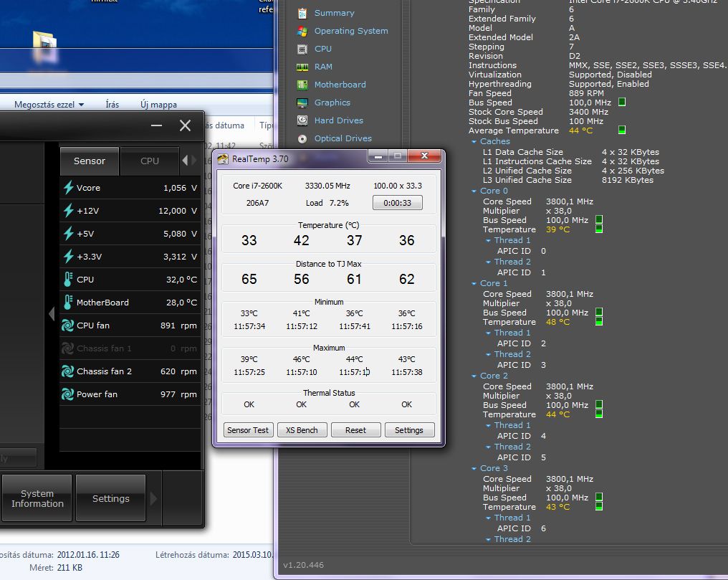Open the RAM section in Speccy
The height and width of the screenshot is (580, 728).
point(323,67)
